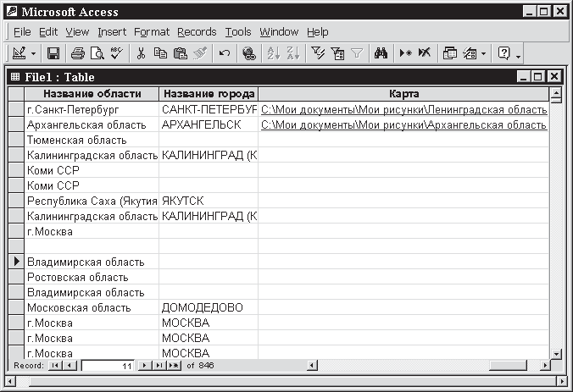Expand the New Object dropdown arrow
The image size is (573, 392).
click(x=483, y=53)
